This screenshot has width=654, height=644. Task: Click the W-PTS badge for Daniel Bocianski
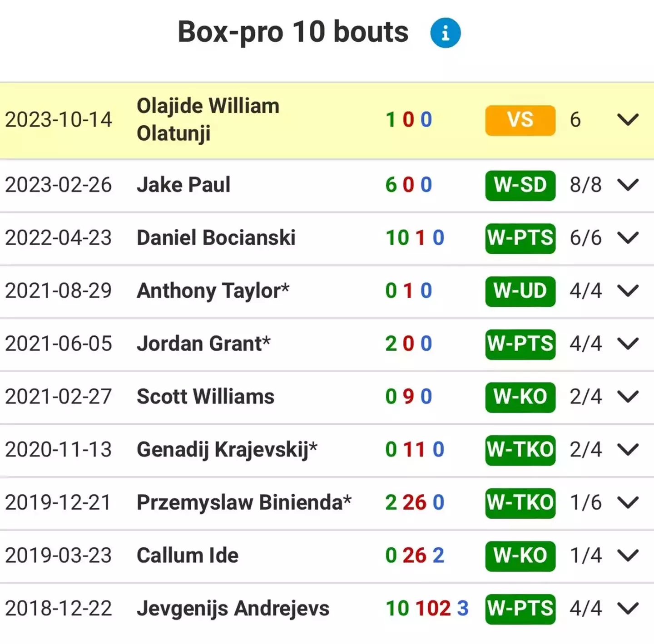[x=520, y=239]
